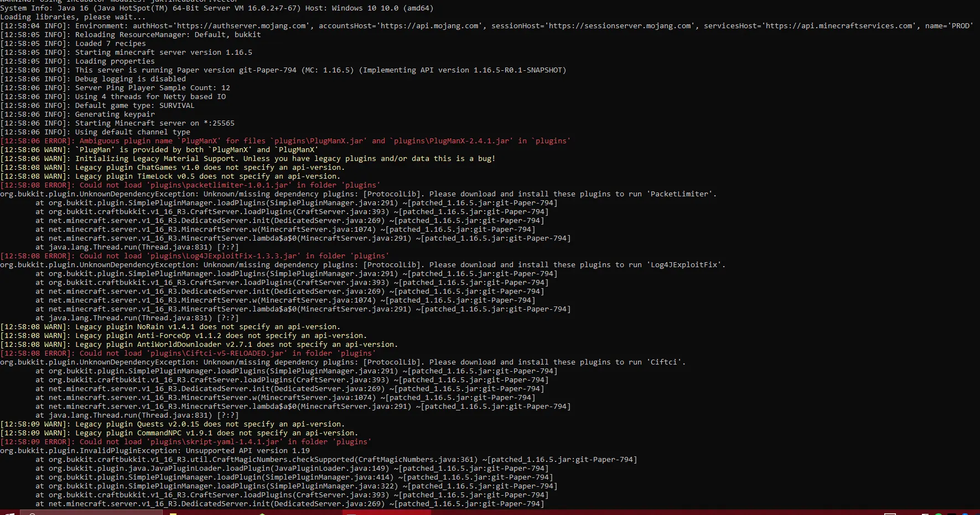Image resolution: width=980 pixels, height=515 pixels.
Task: Click the 'Loading properties' log line
Action: pyautogui.click(x=77, y=61)
